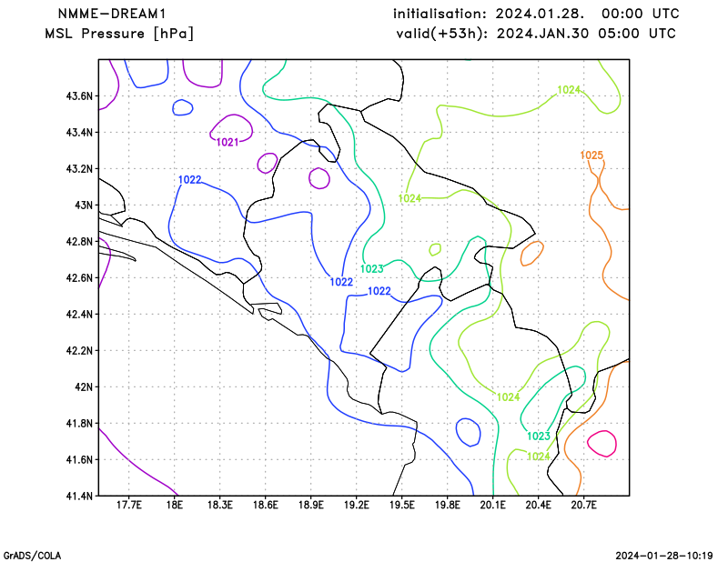The image size is (728, 562).
Task: Click the 43.2N latitude axis label
Action: coord(79,169)
